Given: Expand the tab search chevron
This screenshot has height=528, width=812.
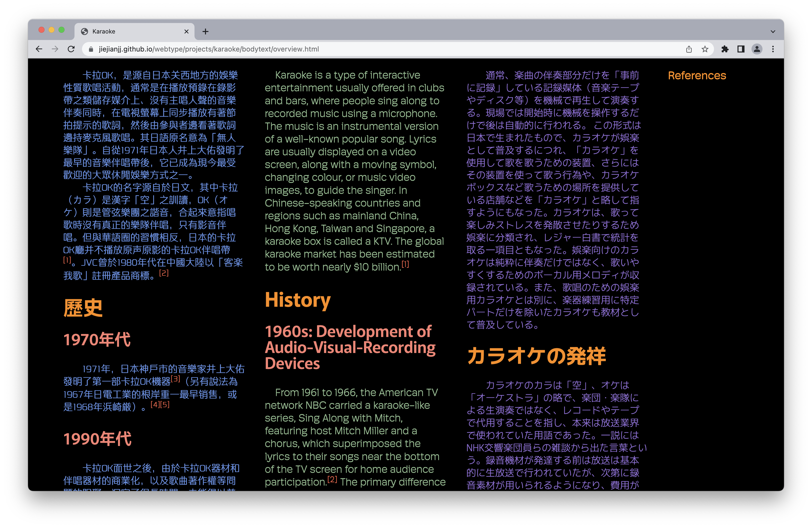Looking at the screenshot, I should (x=773, y=31).
